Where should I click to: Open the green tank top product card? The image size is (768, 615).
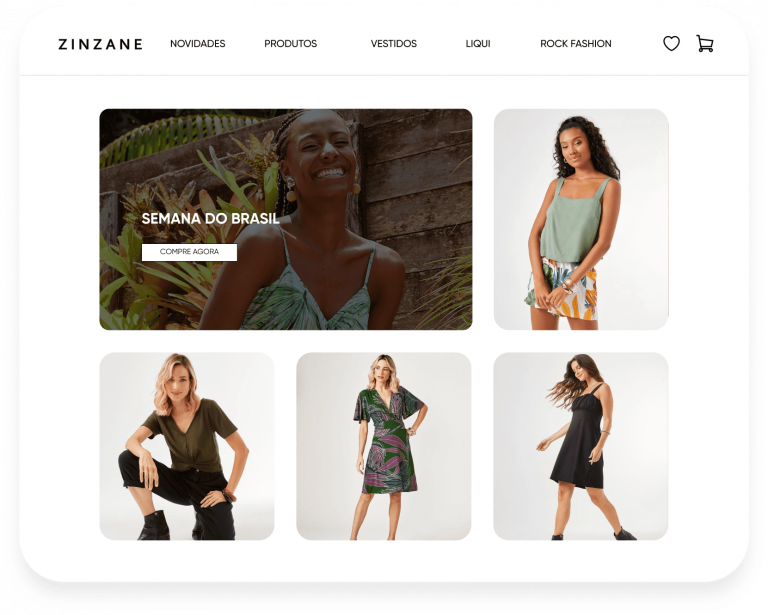(x=581, y=219)
